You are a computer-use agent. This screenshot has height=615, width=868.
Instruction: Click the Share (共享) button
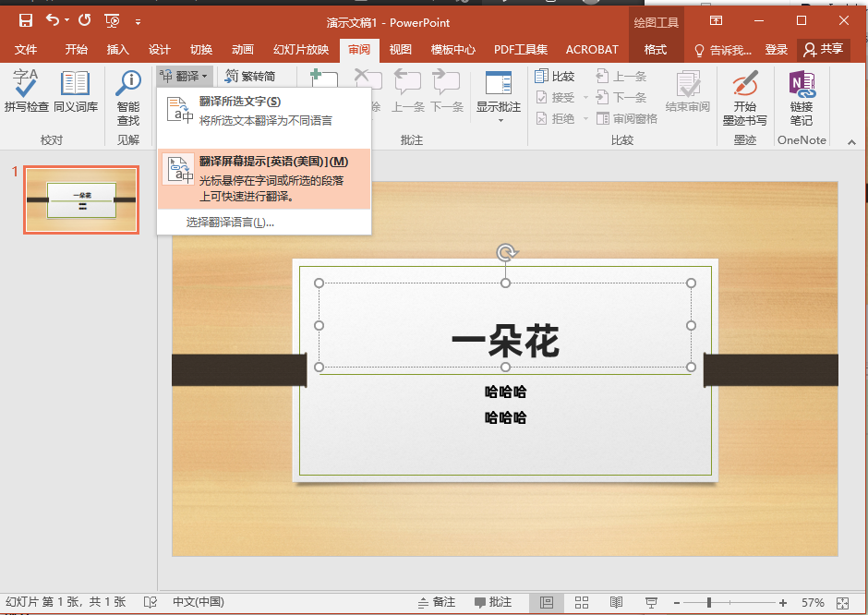[823, 50]
